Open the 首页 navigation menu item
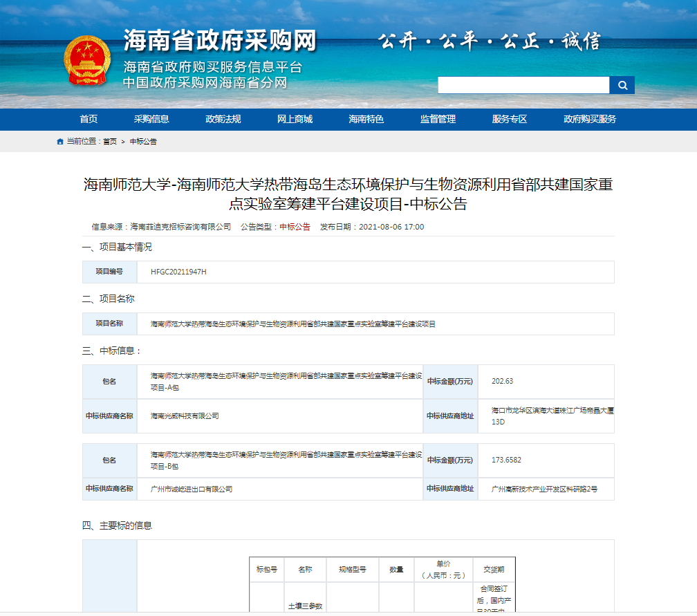The height and width of the screenshot is (616, 697). (x=89, y=119)
